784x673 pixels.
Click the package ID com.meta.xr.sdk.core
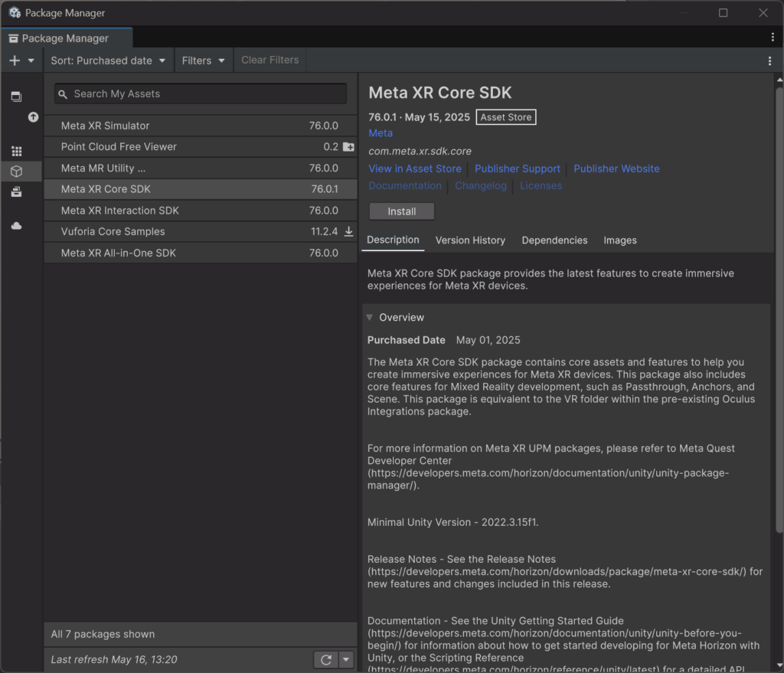pyautogui.click(x=420, y=151)
